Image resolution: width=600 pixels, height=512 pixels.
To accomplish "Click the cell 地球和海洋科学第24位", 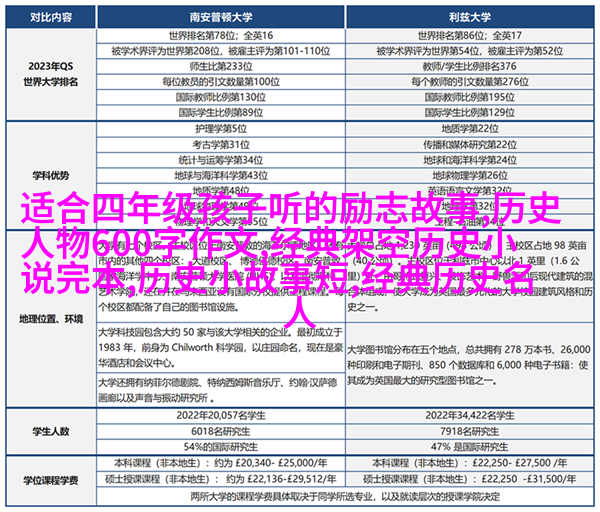I will point(470,160).
